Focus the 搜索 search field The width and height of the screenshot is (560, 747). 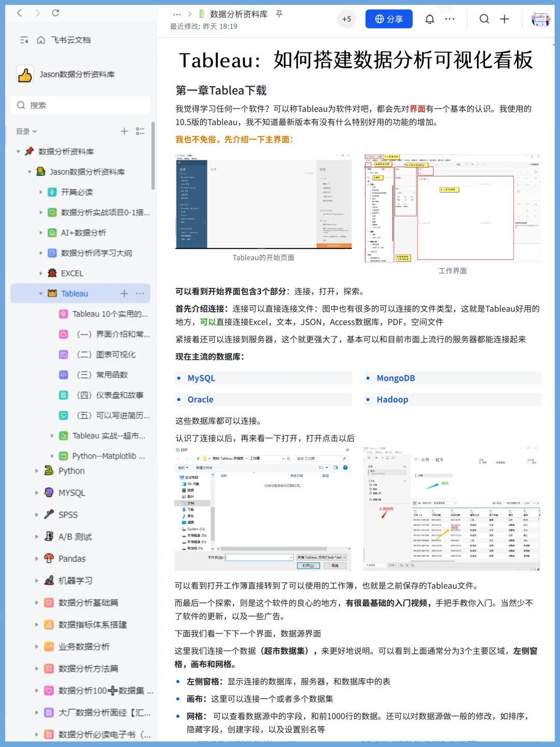click(x=80, y=105)
